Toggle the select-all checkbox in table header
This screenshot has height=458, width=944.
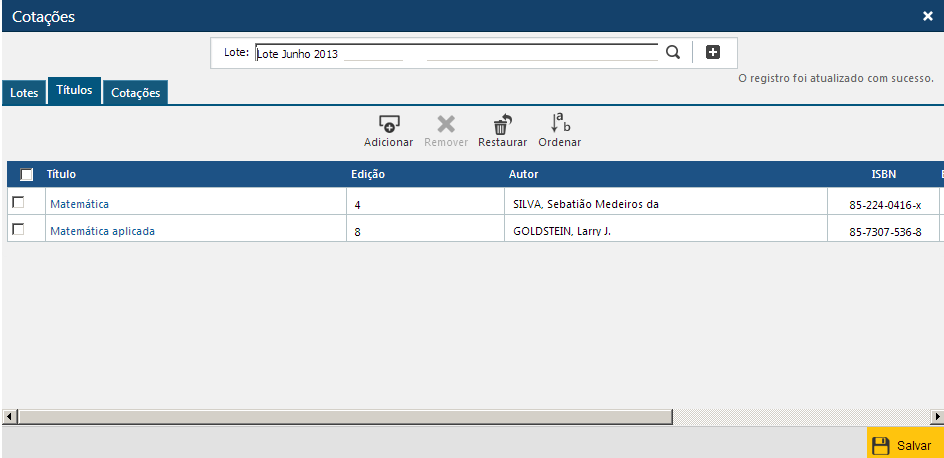click(x=27, y=175)
